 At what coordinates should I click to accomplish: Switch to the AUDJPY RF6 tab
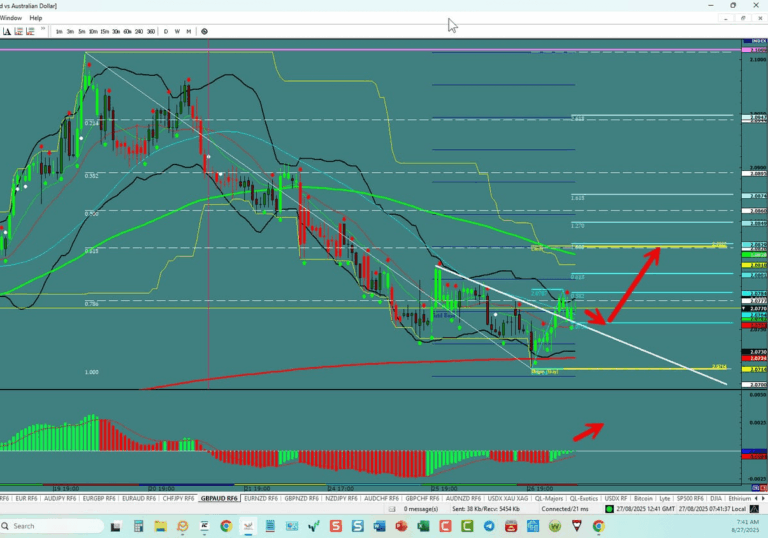60,498
